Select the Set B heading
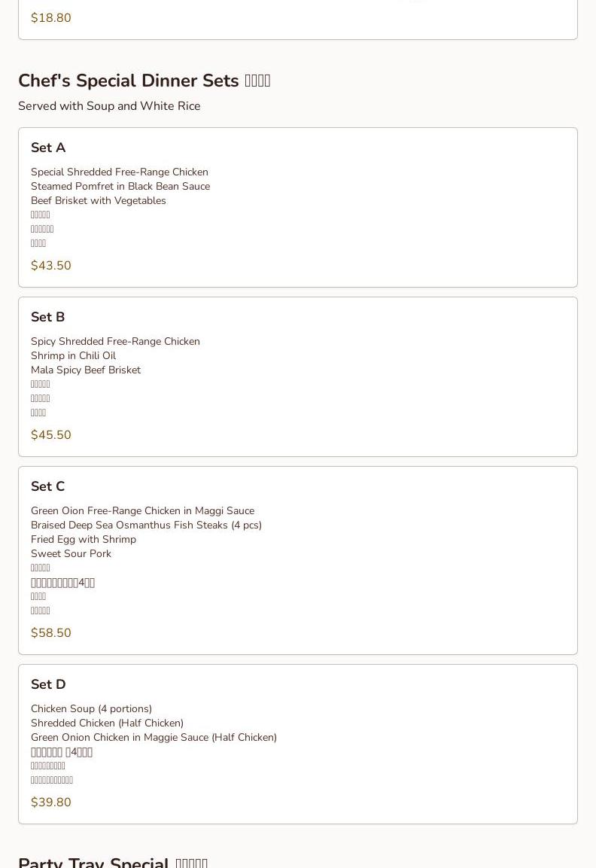This screenshot has width=596, height=868. click(47, 317)
